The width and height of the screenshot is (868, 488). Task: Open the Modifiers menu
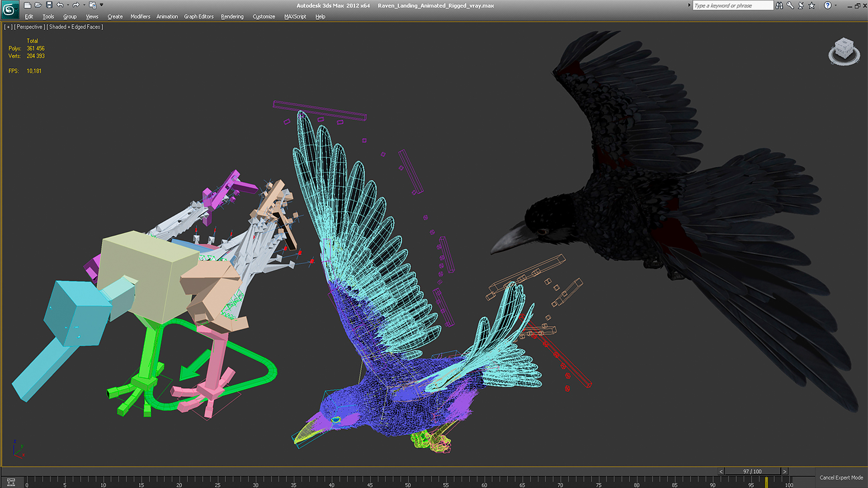pyautogui.click(x=140, y=17)
